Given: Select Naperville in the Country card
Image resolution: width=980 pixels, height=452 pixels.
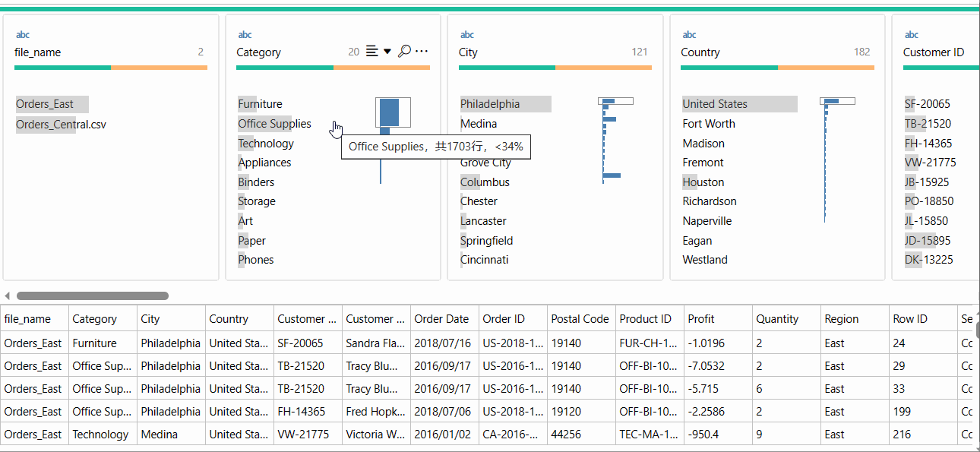Looking at the screenshot, I should (x=707, y=221).
